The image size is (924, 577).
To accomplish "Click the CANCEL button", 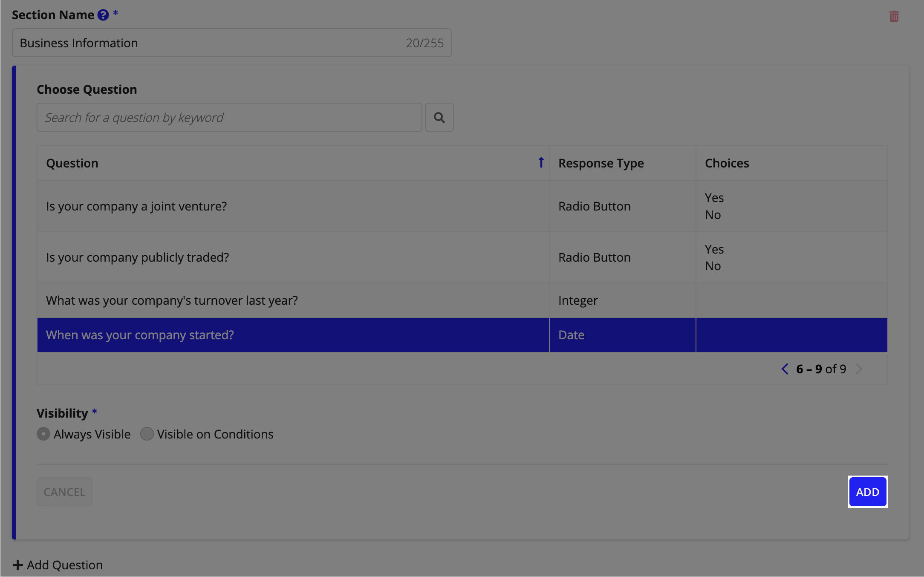I will coord(64,492).
